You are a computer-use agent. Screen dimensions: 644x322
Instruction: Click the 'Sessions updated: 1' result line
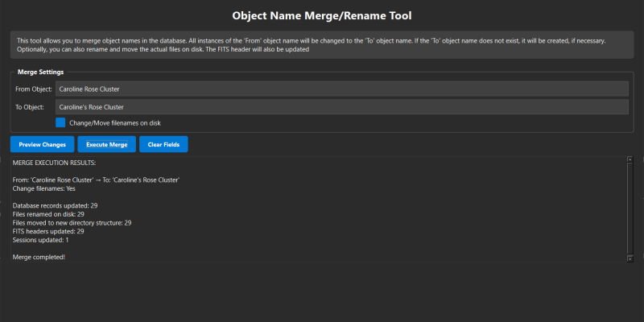point(40,240)
